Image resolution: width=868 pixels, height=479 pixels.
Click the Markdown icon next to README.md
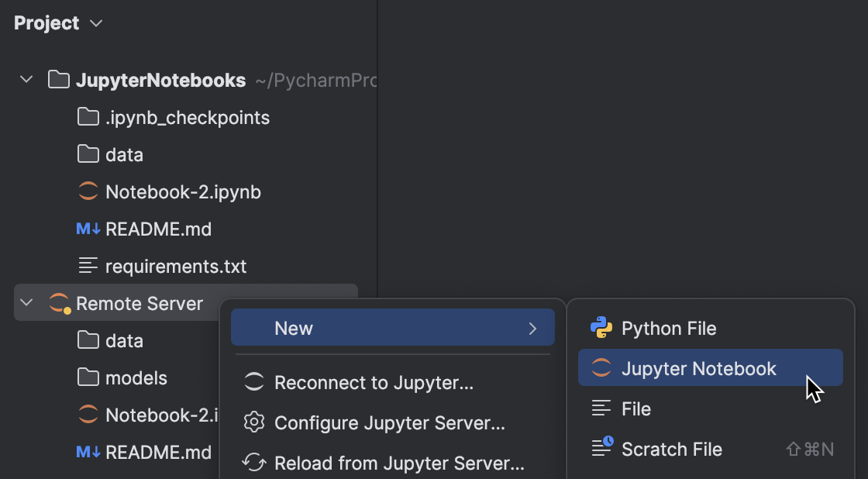pyautogui.click(x=87, y=229)
